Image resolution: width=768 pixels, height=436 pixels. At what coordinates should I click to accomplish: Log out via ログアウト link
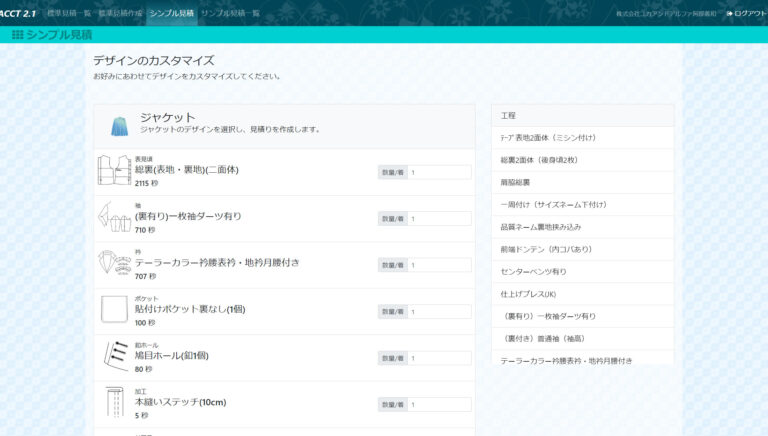pyautogui.click(x=746, y=13)
